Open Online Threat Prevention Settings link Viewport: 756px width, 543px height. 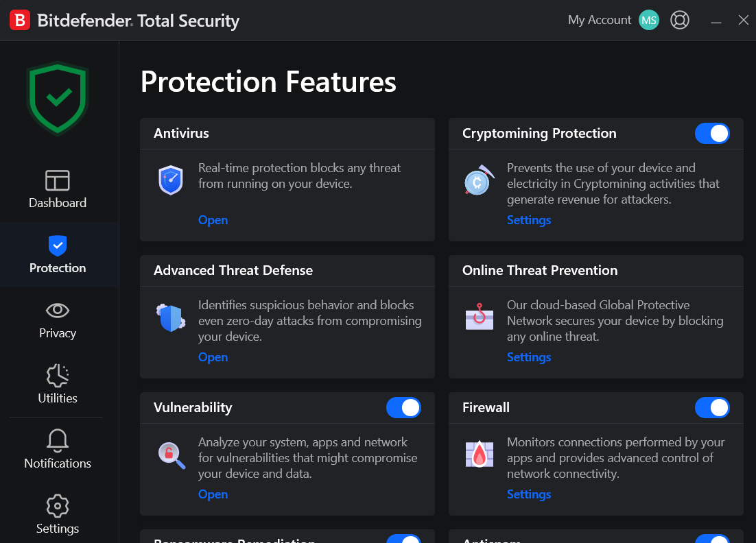click(529, 357)
